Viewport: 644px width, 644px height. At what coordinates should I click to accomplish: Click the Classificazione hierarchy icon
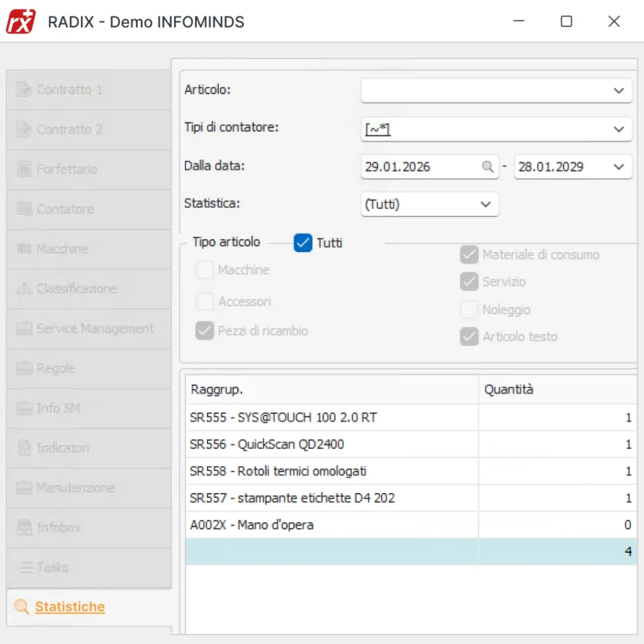pyautogui.click(x=24, y=289)
